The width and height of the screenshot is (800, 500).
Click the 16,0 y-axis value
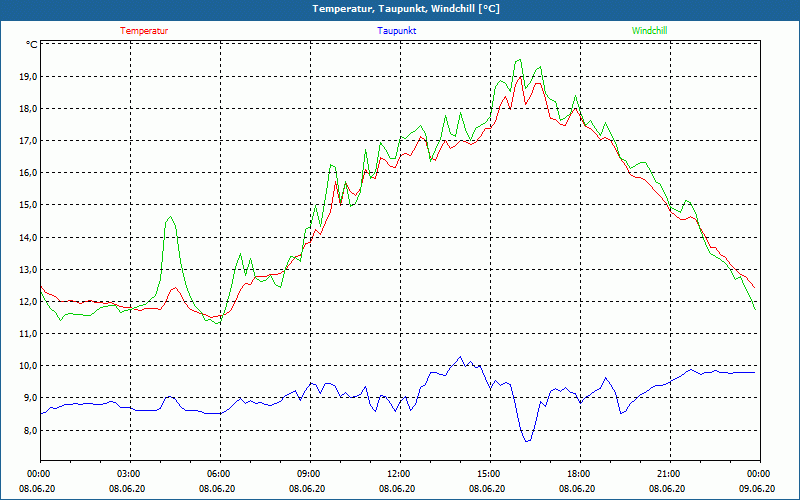tap(29, 173)
